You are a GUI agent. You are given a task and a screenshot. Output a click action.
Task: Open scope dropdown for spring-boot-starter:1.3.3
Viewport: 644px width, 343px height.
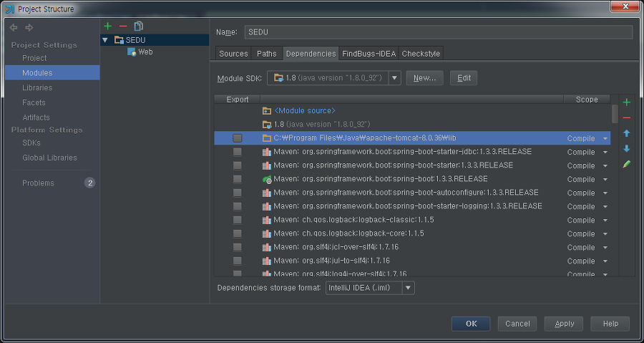point(605,165)
